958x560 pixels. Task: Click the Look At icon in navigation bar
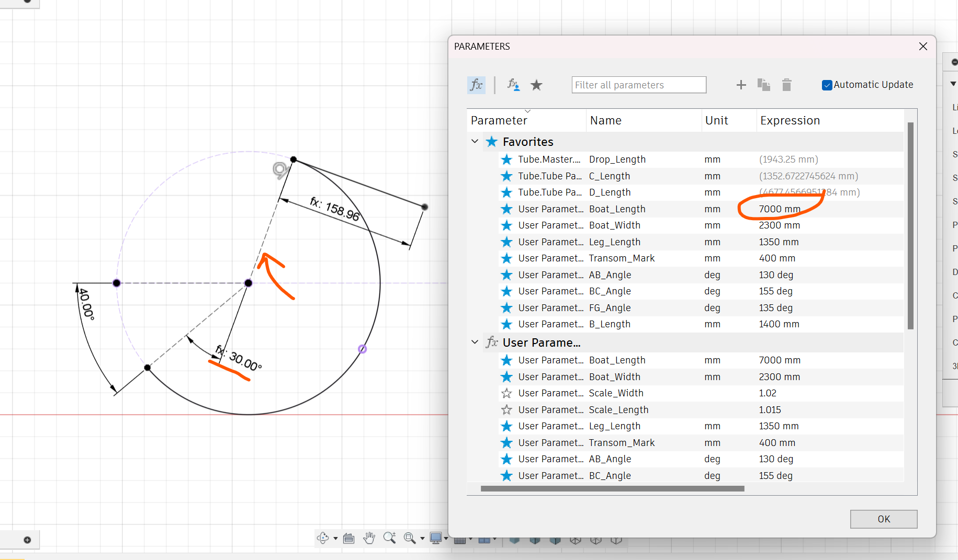[x=349, y=538]
